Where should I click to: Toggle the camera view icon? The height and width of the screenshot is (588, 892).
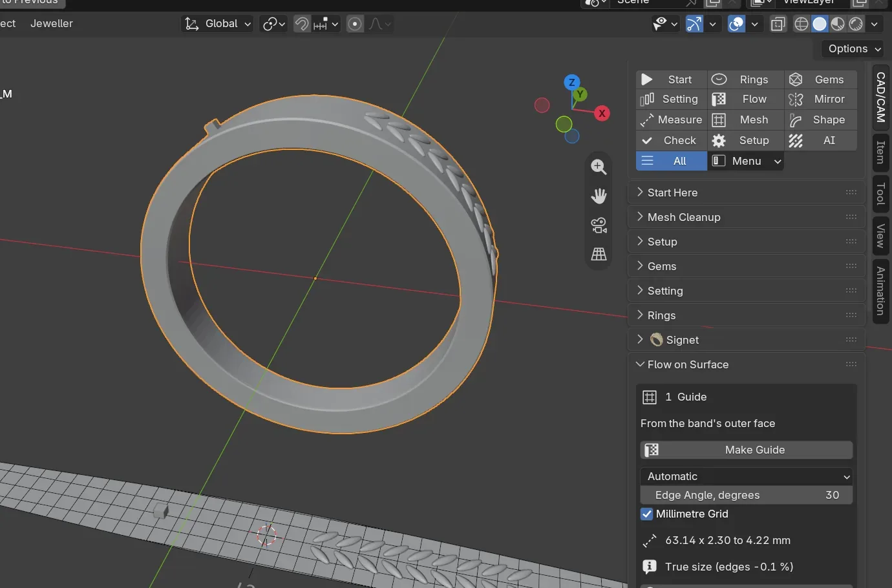pyautogui.click(x=599, y=225)
